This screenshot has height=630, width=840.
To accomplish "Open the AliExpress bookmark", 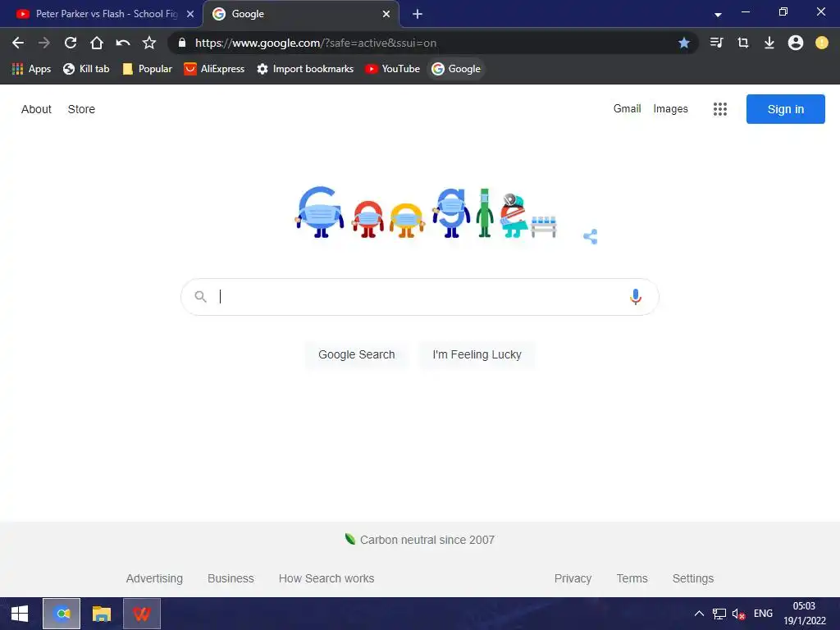I will tap(214, 69).
